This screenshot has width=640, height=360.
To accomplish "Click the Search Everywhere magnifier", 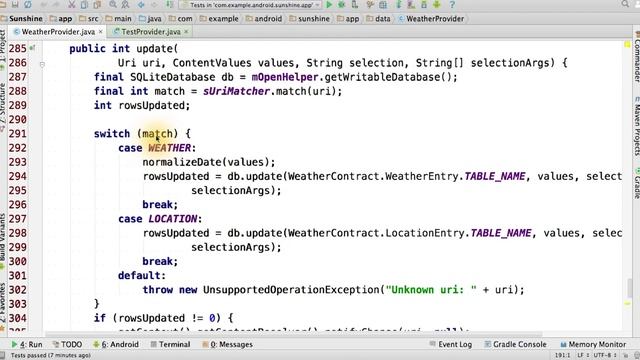I will tap(625, 4).
